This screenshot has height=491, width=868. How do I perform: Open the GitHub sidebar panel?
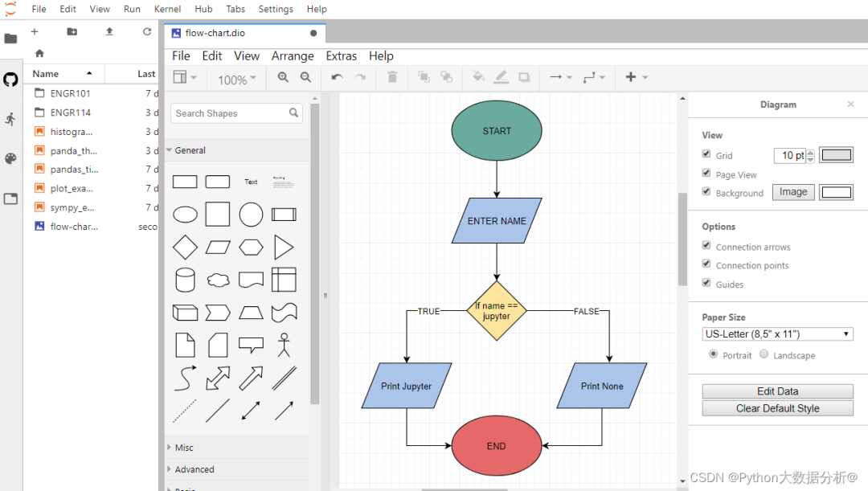coord(10,80)
